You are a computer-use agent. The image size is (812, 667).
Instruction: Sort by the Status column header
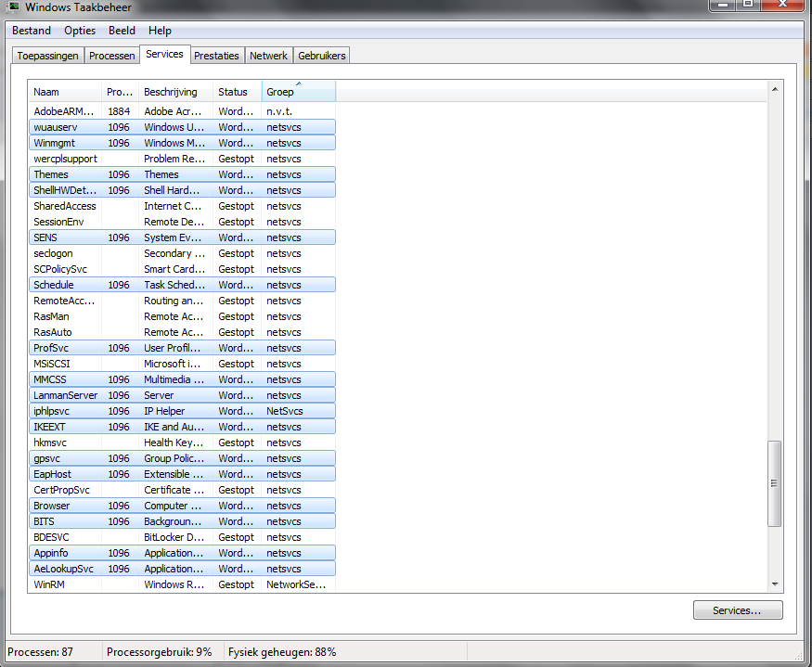(x=238, y=92)
